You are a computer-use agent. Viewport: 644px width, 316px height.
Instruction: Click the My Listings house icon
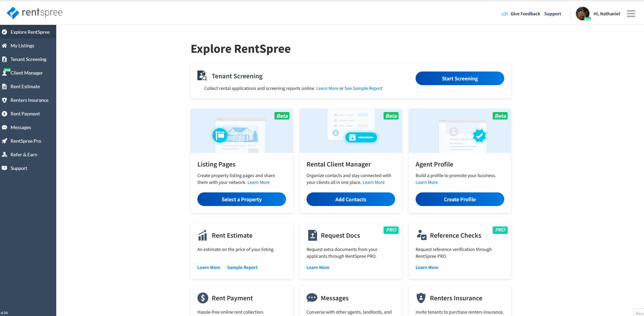tap(4, 46)
